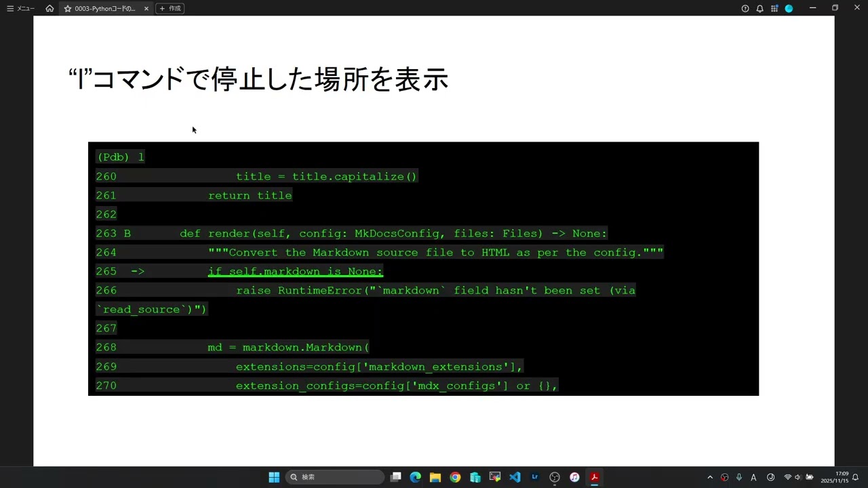The width and height of the screenshot is (868, 488).
Task: Click underlined "if self.markdown is None:" line
Action: [295, 271]
